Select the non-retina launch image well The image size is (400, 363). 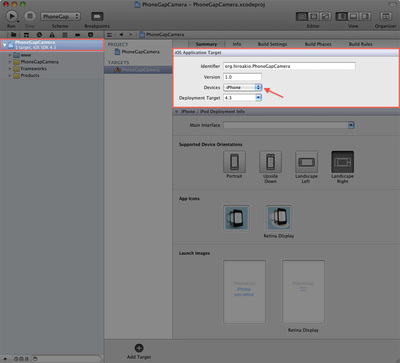(x=244, y=292)
